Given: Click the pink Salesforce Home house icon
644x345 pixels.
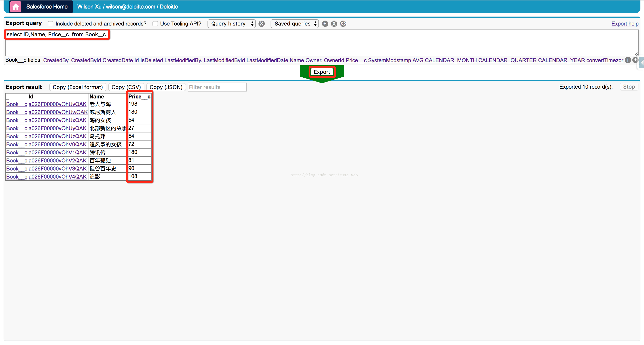Looking at the screenshot, I should click(x=15, y=7).
